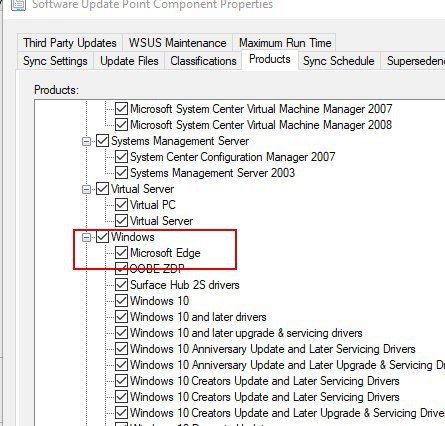Uncheck the OOBE ZDP checkbox
Screen dimensions: 445x426
pos(121,269)
